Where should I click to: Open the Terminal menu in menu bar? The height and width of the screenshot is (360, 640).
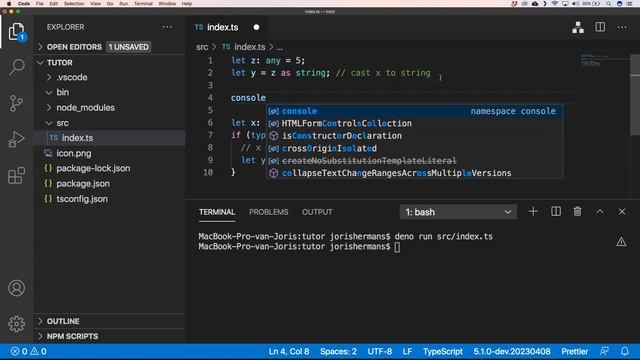coord(143,3)
